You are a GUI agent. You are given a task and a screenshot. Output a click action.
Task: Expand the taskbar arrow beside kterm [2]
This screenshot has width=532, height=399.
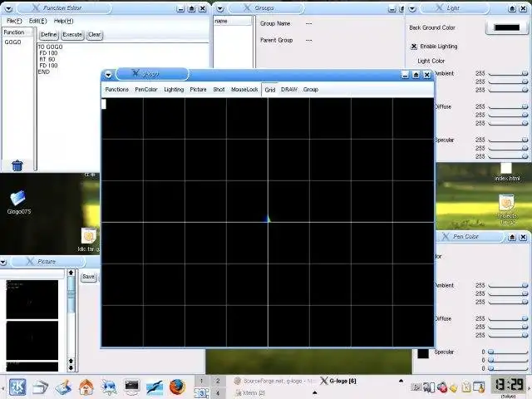click(x=314, y=393)
